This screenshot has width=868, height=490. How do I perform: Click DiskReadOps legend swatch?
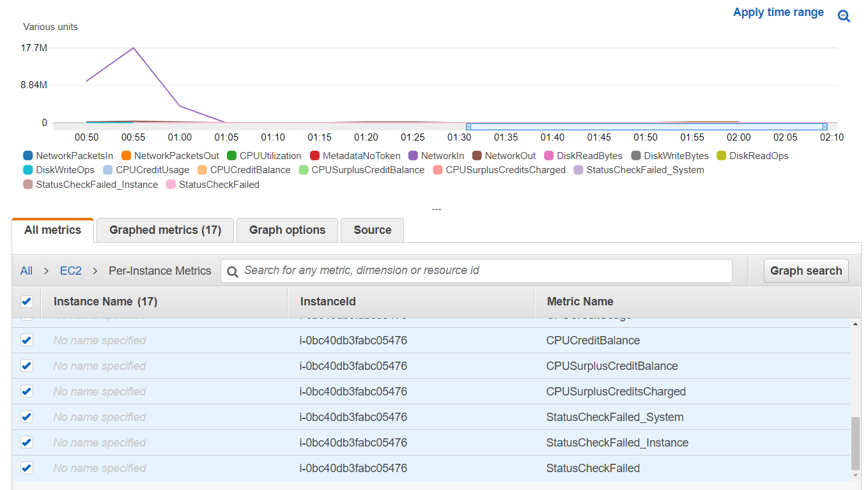[722, 156]
